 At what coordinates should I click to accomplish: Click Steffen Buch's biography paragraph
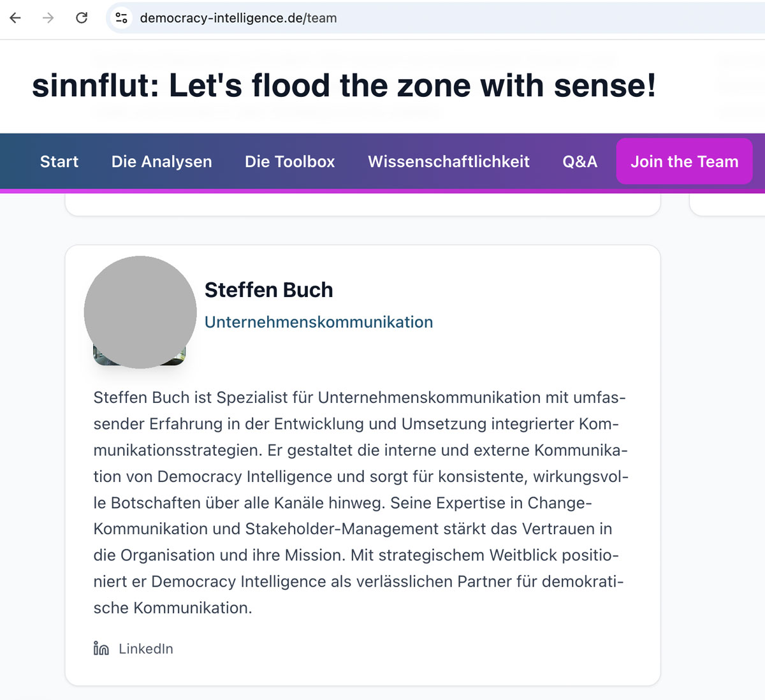click(x=360, y=502)
